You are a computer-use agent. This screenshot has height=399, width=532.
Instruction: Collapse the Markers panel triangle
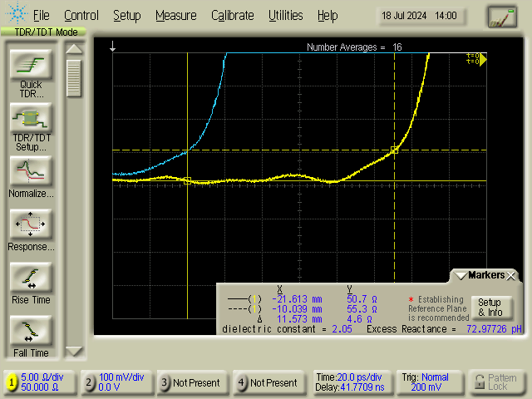coord(461,275)
